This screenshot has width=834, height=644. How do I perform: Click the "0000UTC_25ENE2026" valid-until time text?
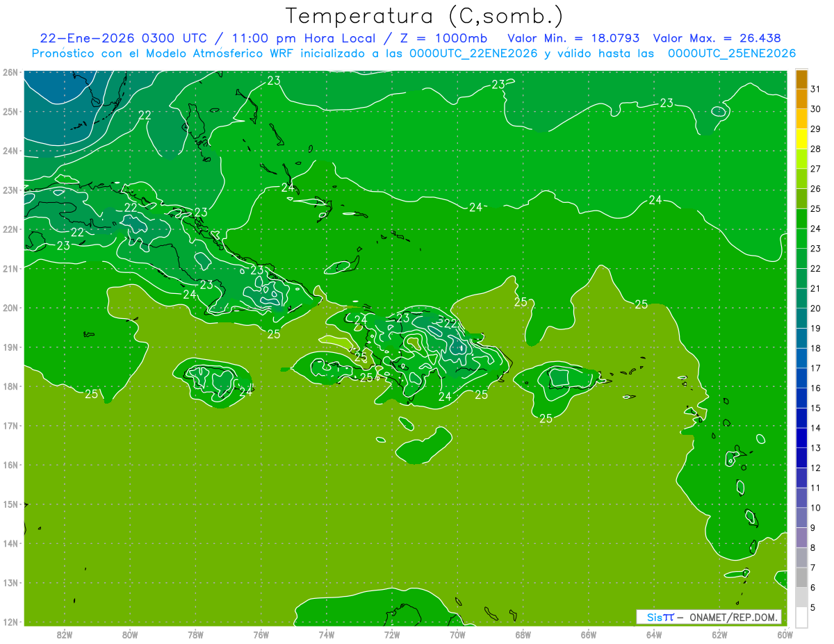731,53
